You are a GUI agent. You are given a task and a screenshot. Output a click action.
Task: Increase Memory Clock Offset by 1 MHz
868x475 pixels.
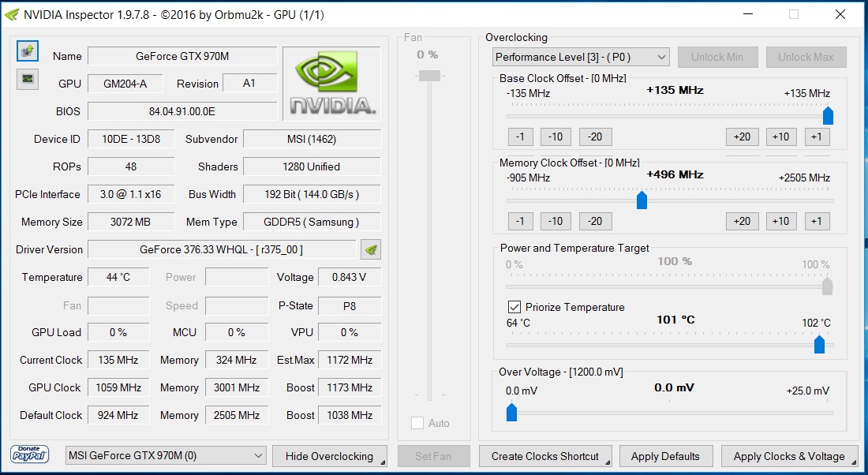tap(817, 221)
